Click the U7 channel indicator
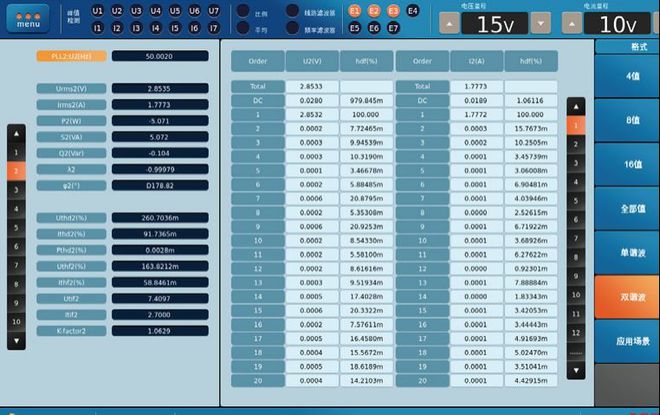 click(x=214, y=11)
